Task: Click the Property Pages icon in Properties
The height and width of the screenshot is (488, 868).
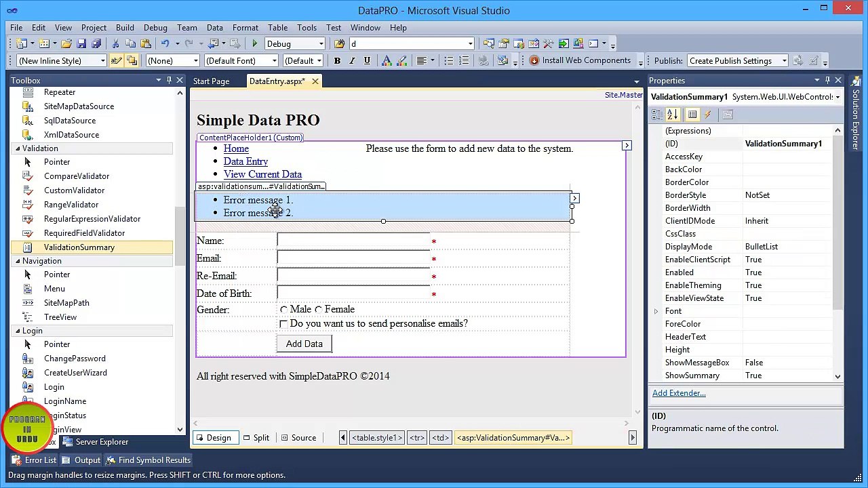Action: [728, 115]
